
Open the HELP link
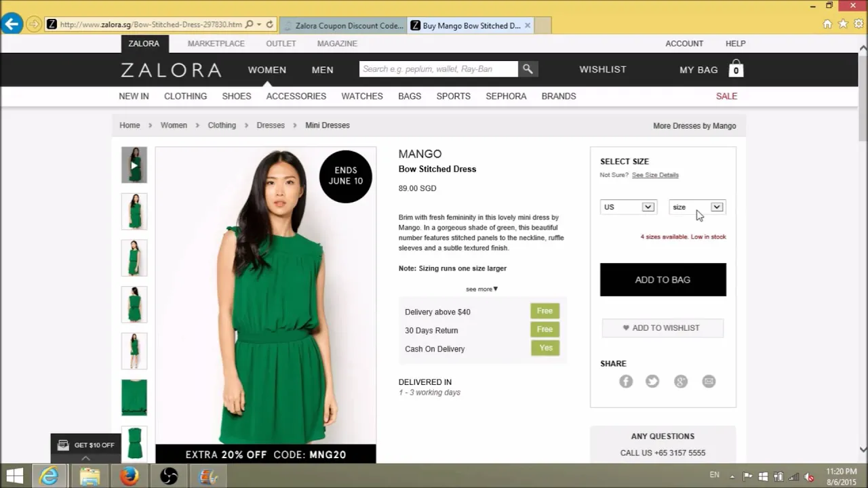(x=736, y=43)
